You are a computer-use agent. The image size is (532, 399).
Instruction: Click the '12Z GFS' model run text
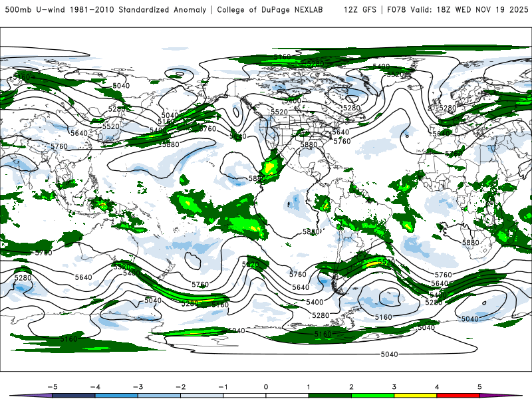pyautogui.click(x=360, y=9)
